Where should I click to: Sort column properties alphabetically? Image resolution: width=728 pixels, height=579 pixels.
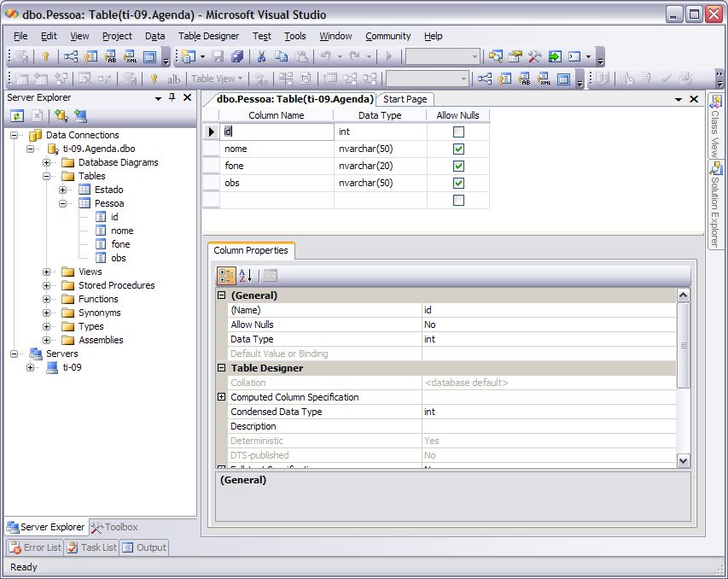(245, 275)
